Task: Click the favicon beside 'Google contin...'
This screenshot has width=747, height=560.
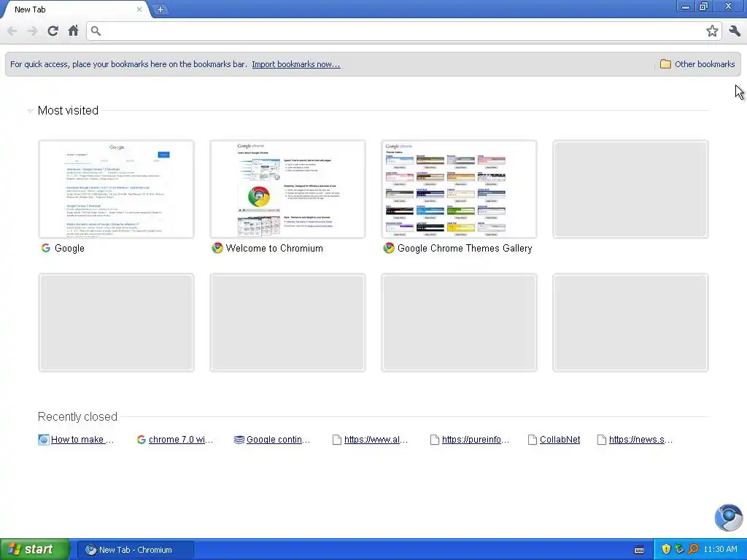Action: 239,440
